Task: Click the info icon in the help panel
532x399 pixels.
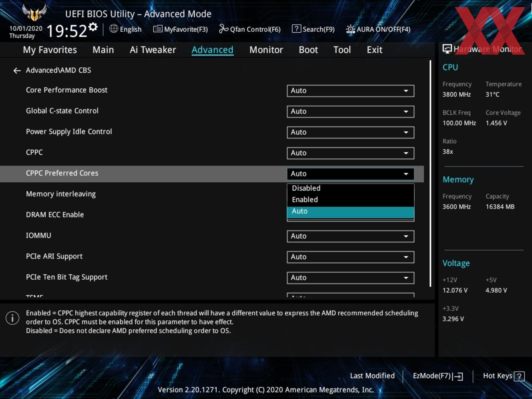Action: pyautogui.click(x=13, y=318)
